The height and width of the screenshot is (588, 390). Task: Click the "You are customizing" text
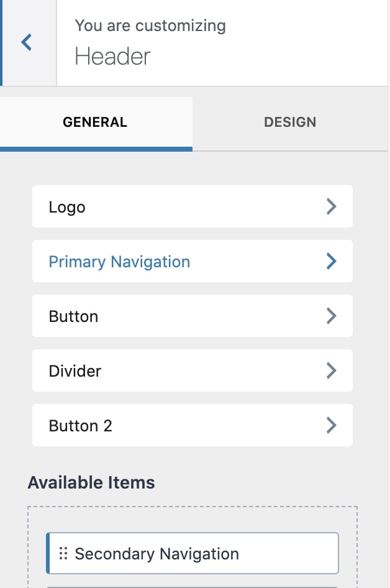point(150,26)
